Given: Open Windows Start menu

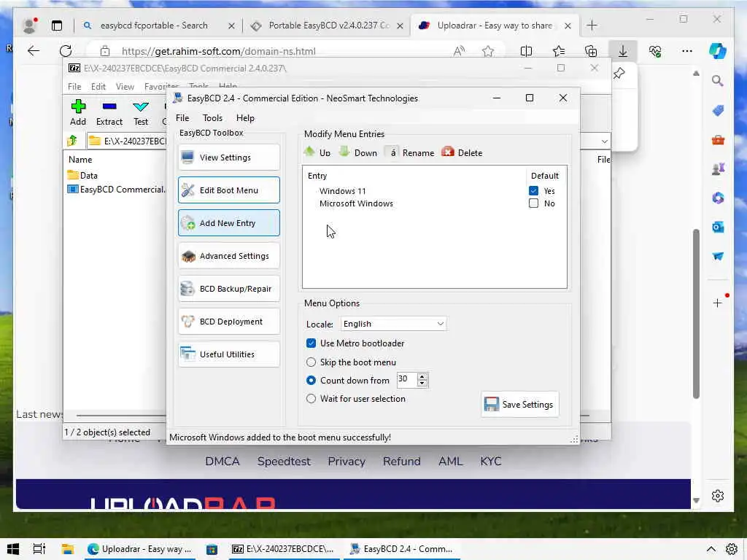Looking at the screenshot, I should pos(13,549).
